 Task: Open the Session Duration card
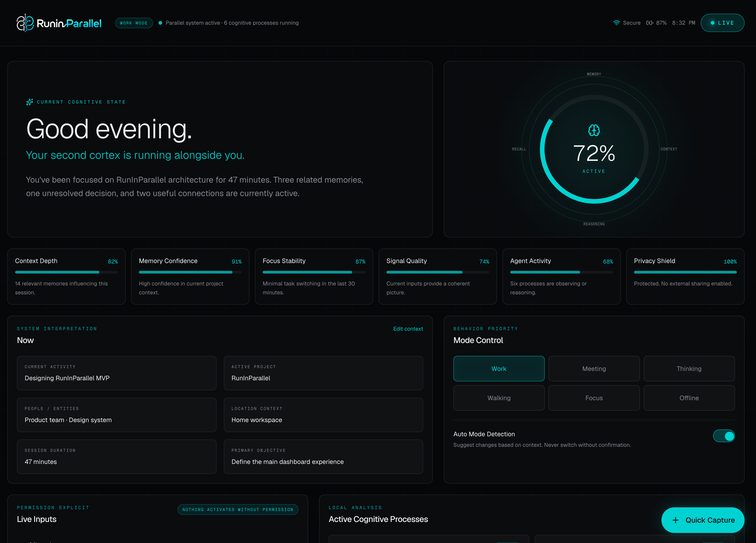(117, 457)
